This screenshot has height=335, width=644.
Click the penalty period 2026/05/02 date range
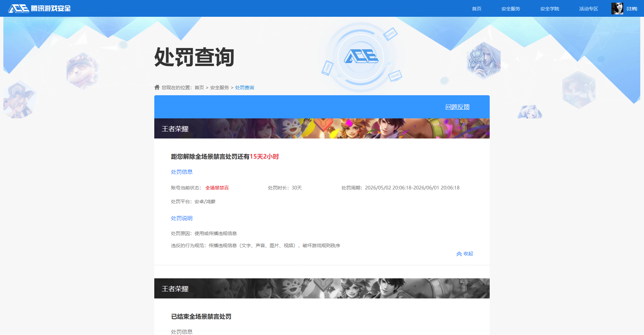tap(400, 188)
